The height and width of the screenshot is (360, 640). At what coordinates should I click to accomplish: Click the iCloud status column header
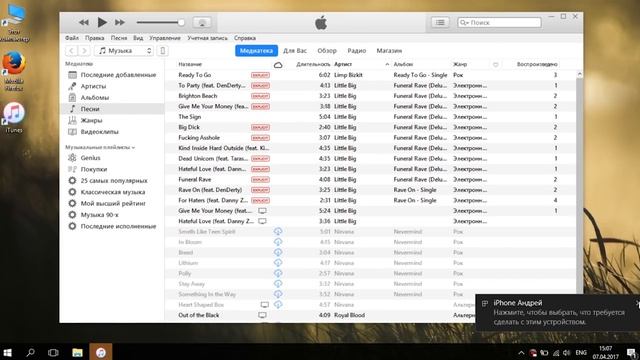point(278,64)
